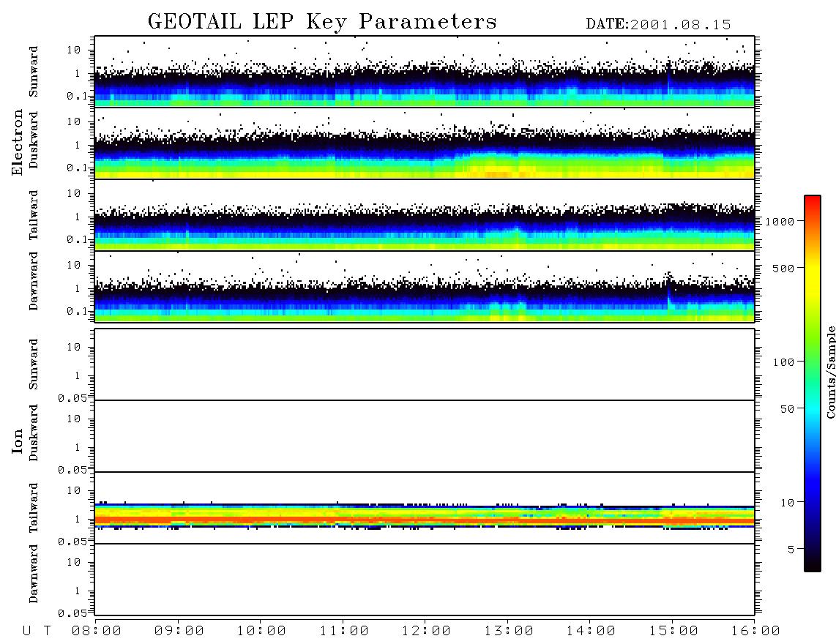Click the Ion 'Duskward' axis label
Image resolution: width=836 pixels, height=644 pixels.
34,433
